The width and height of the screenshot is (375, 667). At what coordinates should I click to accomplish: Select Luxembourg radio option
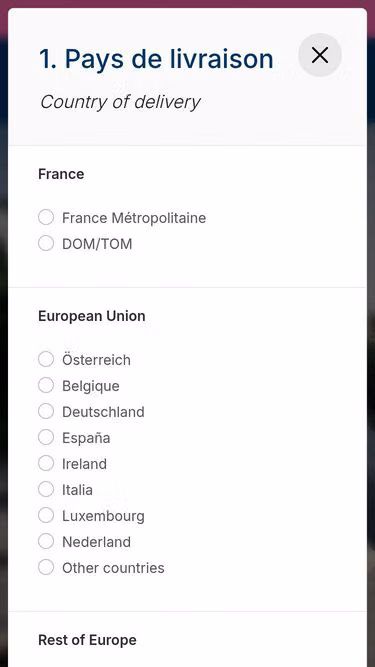46,516
